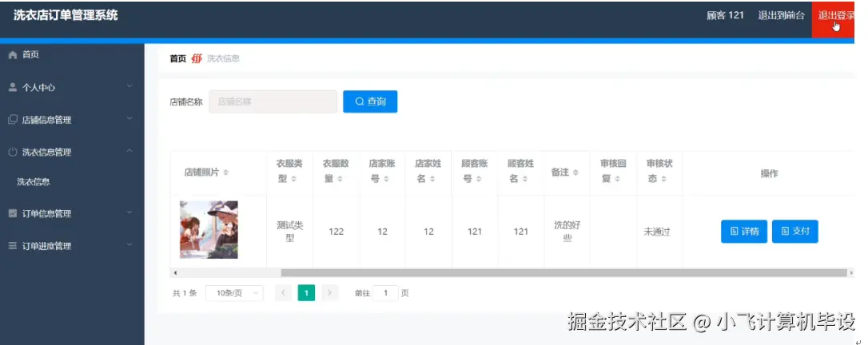Click 退出到前台 in top bar
This screenshot has width=868, height=345.
pyautogui.click(x=781, y=15)
